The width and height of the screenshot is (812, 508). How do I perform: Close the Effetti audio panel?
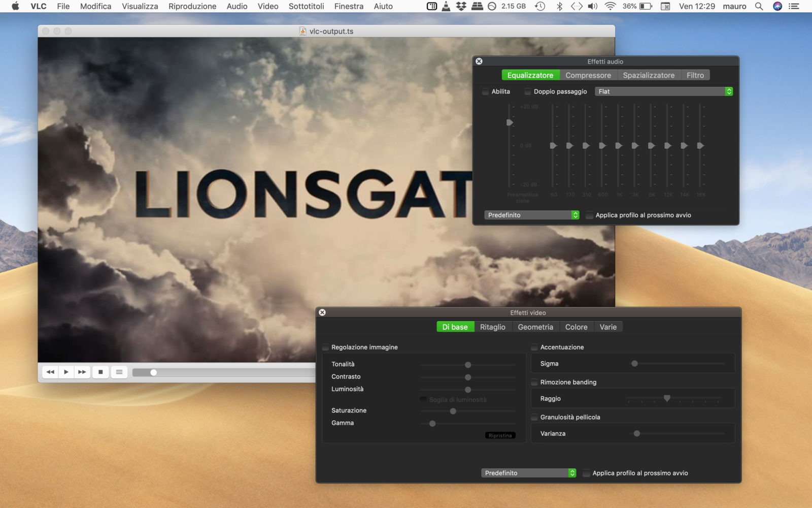pos(479,61)
